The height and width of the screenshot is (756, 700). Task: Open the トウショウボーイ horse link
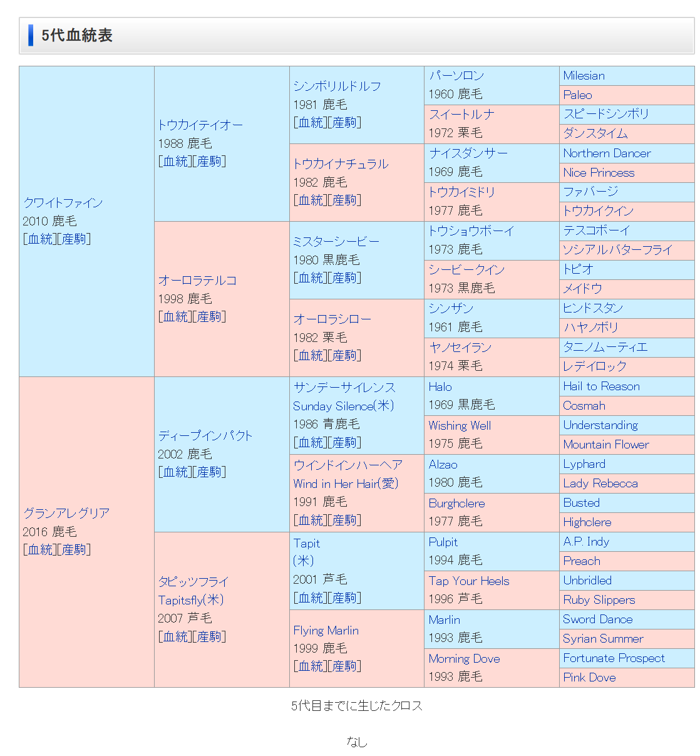[471, 230]
